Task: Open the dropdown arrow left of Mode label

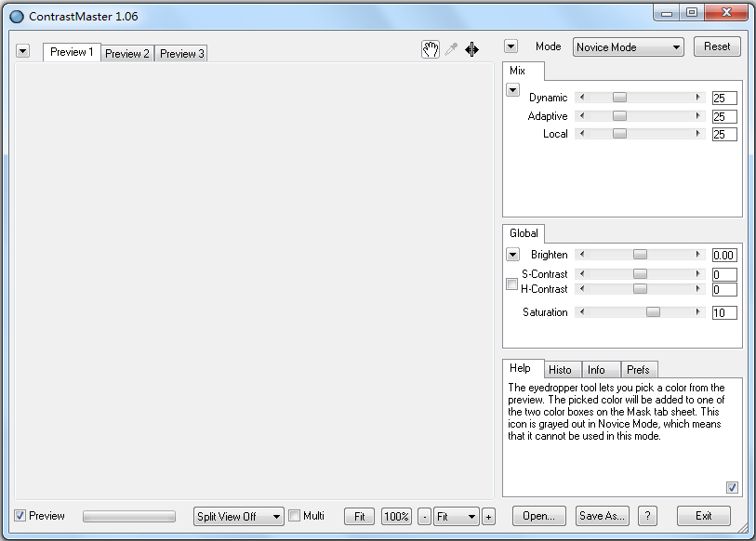Action: click(511, 46)
